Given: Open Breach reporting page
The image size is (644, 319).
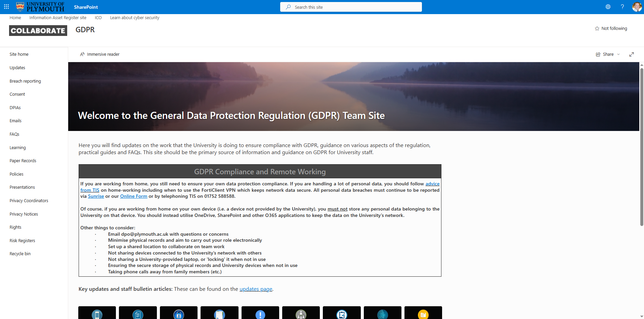Looking at the screenshot, I should (25, 81).
